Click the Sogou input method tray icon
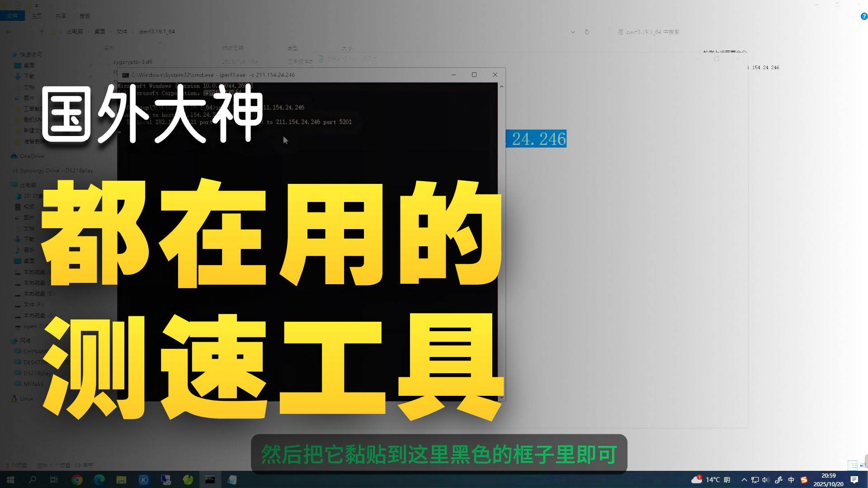868x488 pixels. tap(804, 480)
